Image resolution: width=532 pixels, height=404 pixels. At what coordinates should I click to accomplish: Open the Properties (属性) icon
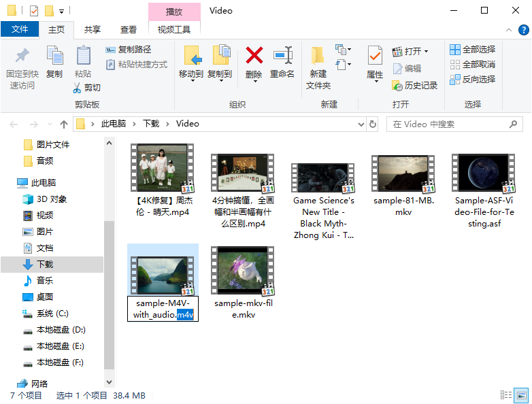[375, 56]
